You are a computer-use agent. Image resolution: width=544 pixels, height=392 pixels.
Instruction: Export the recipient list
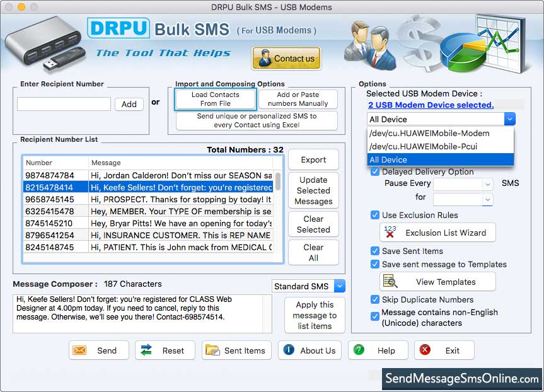click(x=313, y=160)
